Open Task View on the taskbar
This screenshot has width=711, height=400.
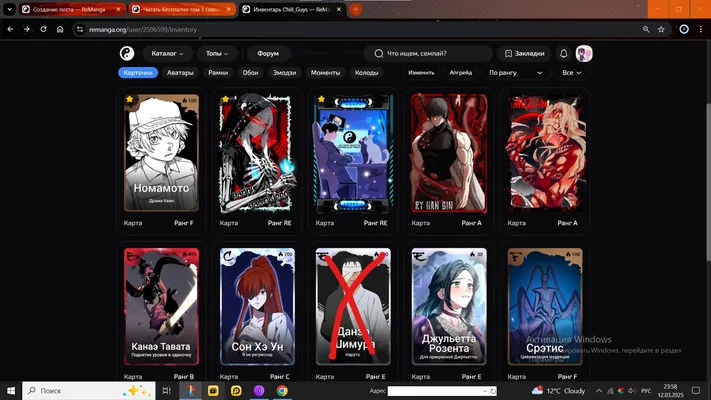click(166, 390)
